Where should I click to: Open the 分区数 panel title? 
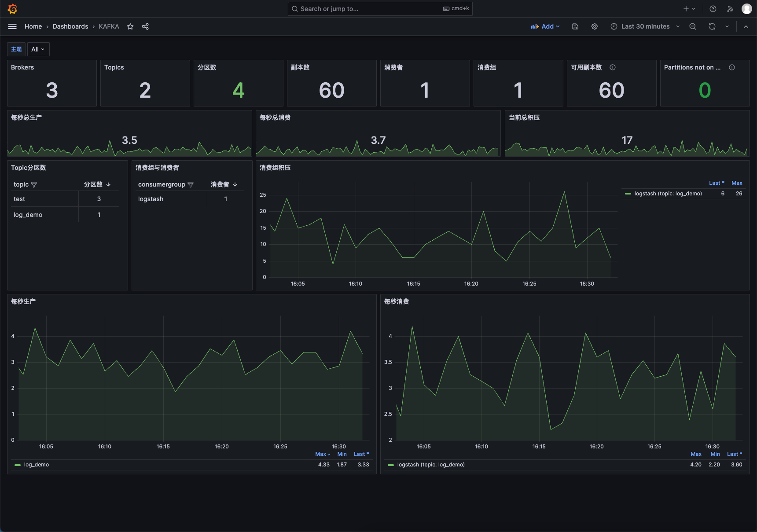coord(207,67)
